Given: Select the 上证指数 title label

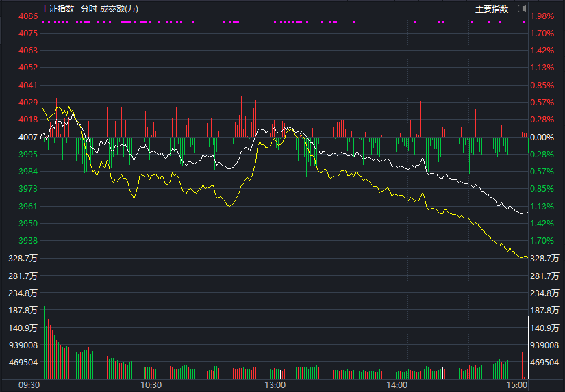Looking at the screenshot, I should tap(58, 9).
